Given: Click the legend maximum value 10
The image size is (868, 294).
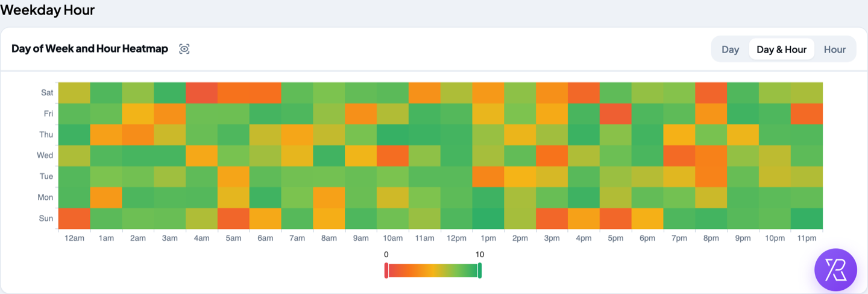Looking at the screenshot, I should click(x=480, y=255).
